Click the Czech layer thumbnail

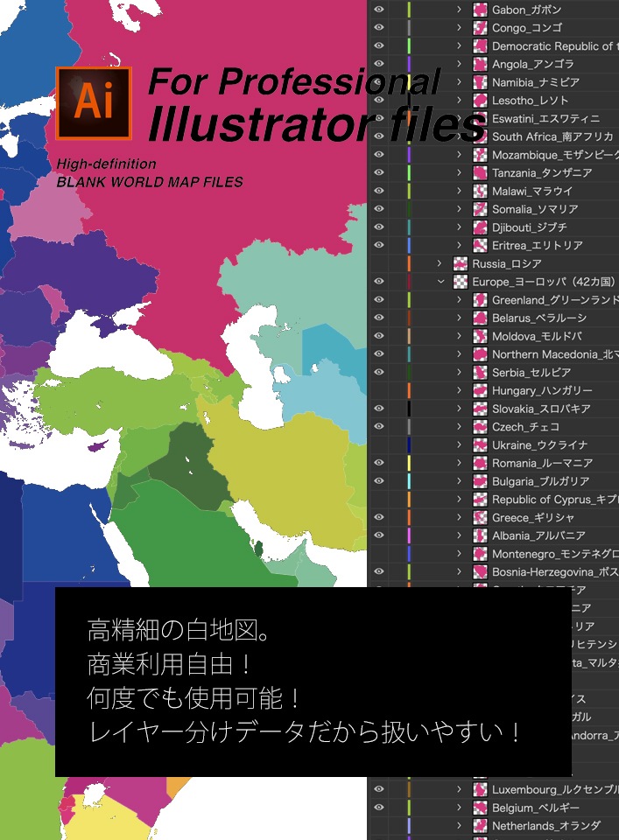(480, 426)
